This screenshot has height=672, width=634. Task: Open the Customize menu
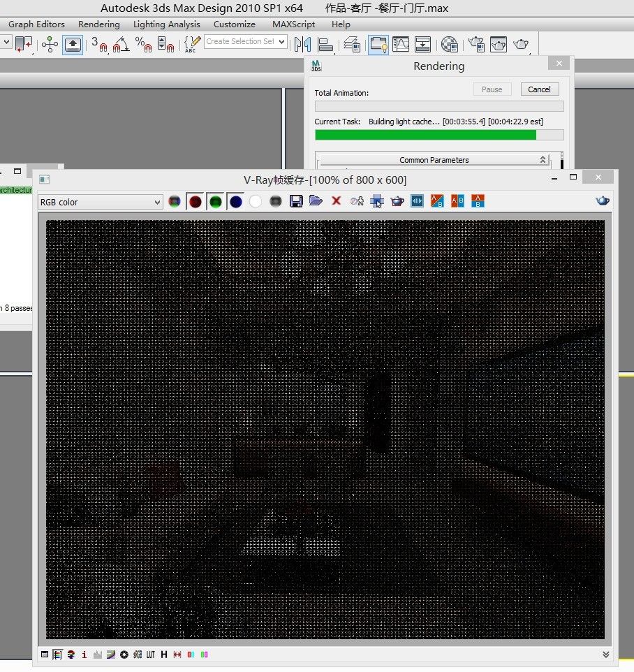[x=235, y=24]
